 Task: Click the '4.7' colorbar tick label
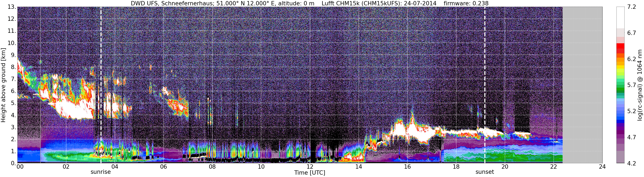coord(632,137)
